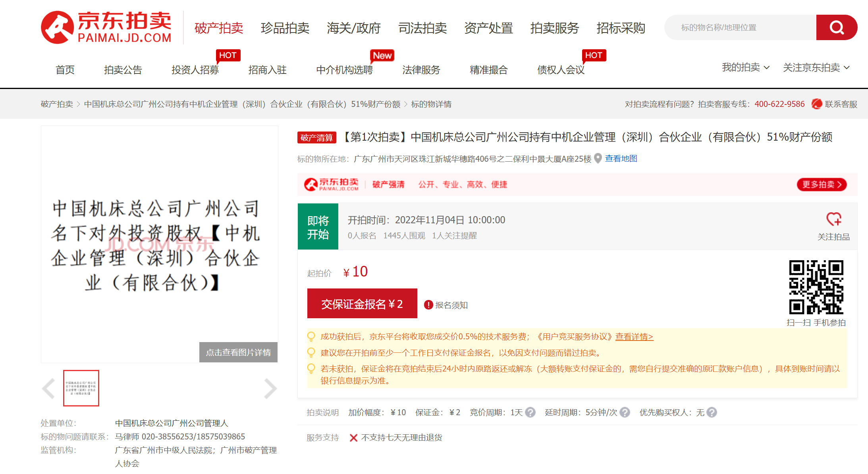Click the customer service icon near 联系客服
The width and height of the screenshot is (868, 474).
(817, 104)
